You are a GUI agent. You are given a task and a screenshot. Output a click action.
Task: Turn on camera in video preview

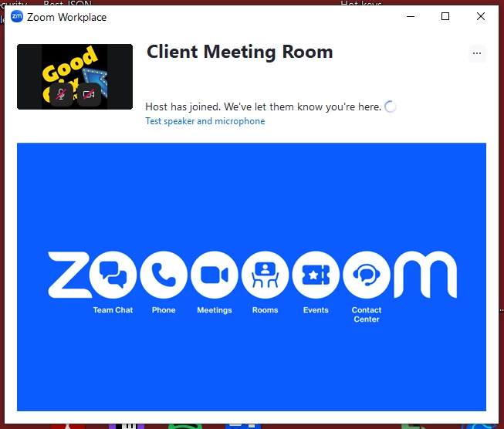click(89, 94)
